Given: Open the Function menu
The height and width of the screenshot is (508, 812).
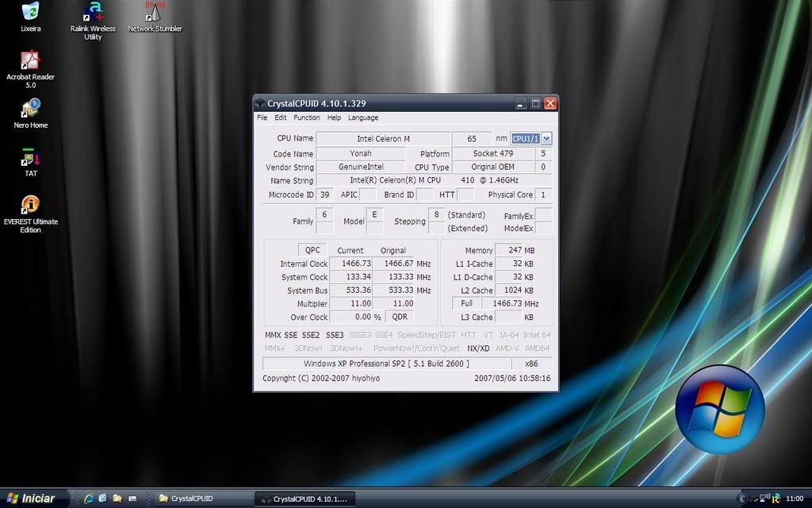Looking at the screenshot, I should coord(307,117).
